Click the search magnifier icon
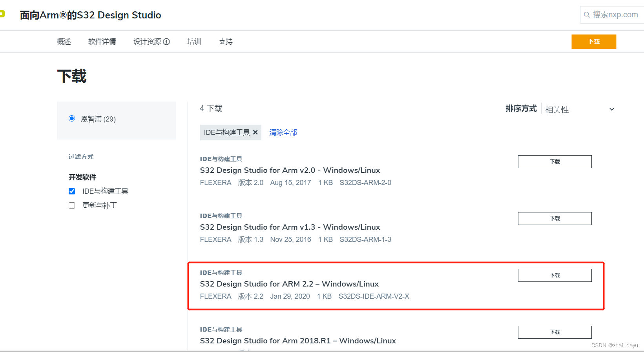644x352 pixels. click(587, 15)
